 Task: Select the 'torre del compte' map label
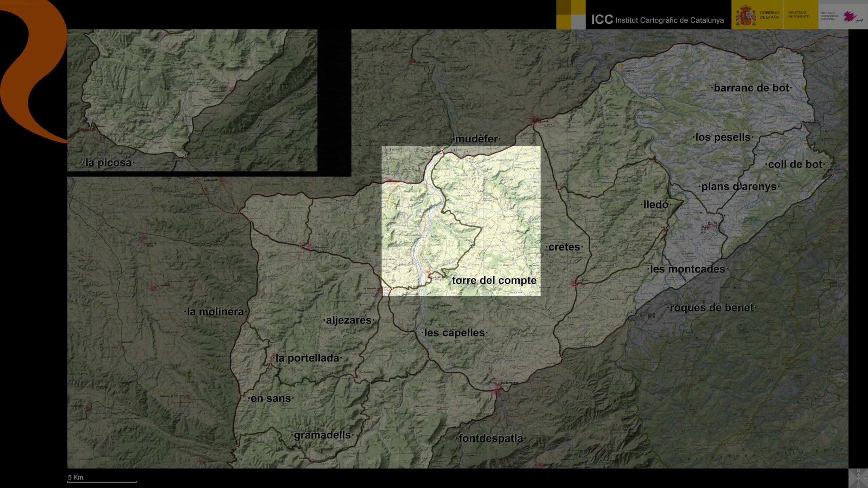(x=494, y=281)
